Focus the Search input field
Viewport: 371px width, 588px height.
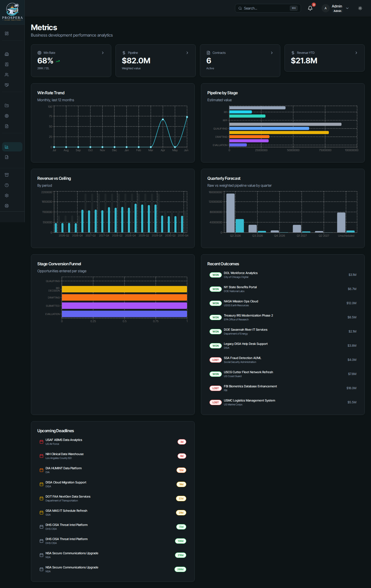(268, 8)
